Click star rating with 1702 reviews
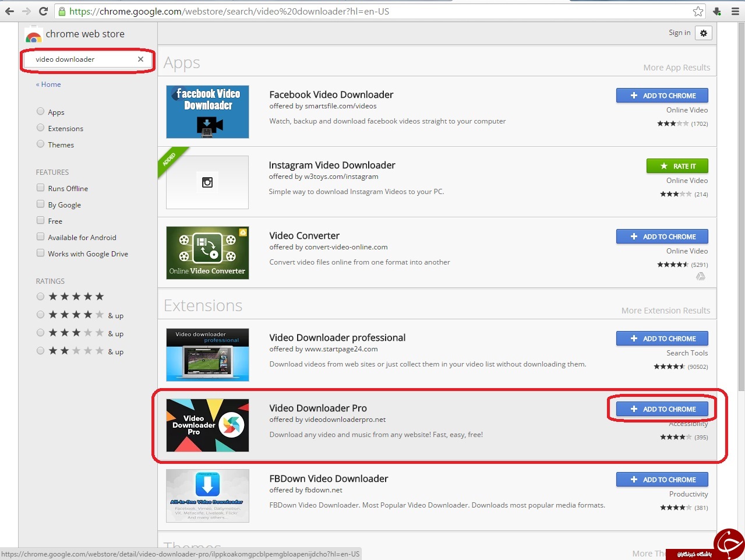Image resolution: width=745 pixels, height=560 pixels. click(x=673, y=124)
